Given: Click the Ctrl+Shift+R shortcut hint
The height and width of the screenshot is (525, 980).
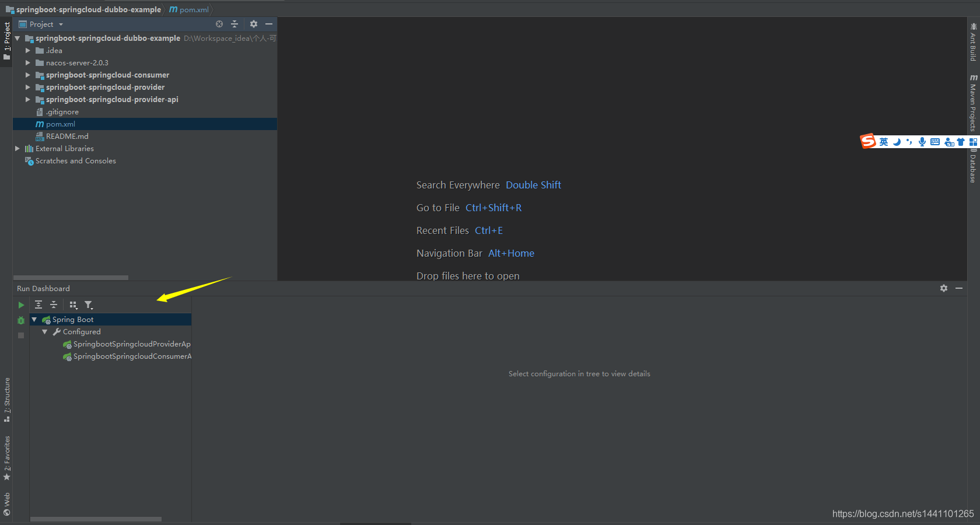Looking at the screenshot, I should [x=494, y=208].
